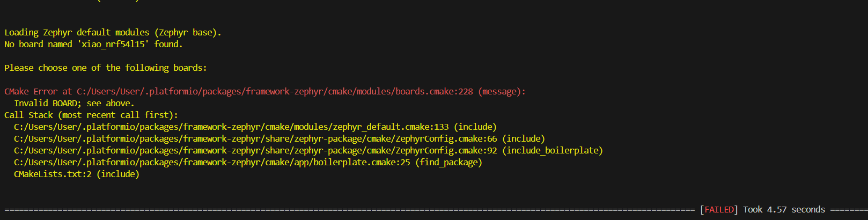Click the '(include_boilerplate)' call stack label
This screenshot has height=220, width=868.
point(553,151)
